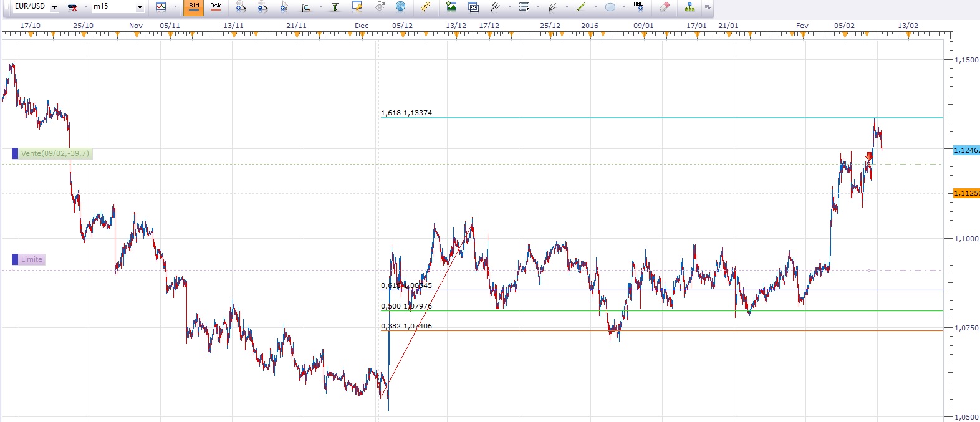Expand the chart type dropdown arrow
This screenshot has width=980, height=422.
click(x=175, y=7)
